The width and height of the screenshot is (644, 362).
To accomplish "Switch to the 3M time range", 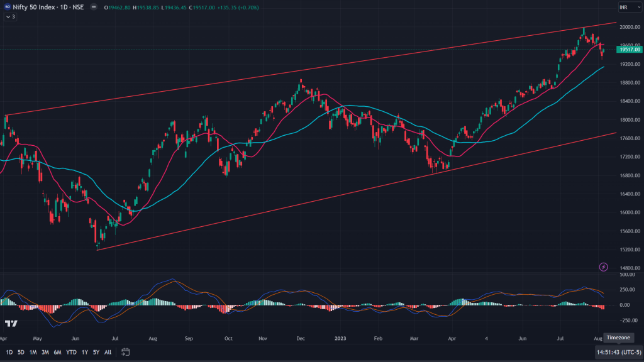I will [x=45, y=352].
